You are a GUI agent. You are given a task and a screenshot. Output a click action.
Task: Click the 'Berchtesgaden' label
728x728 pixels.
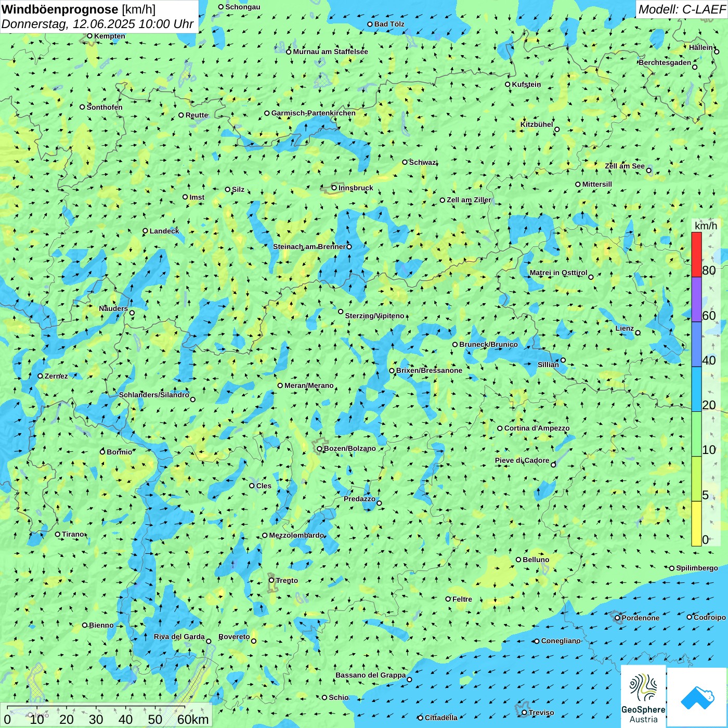[x=665, y=63]
